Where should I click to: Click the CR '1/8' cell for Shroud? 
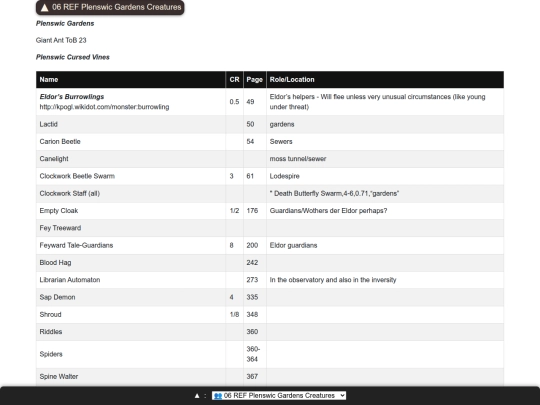tap(235, 314)
